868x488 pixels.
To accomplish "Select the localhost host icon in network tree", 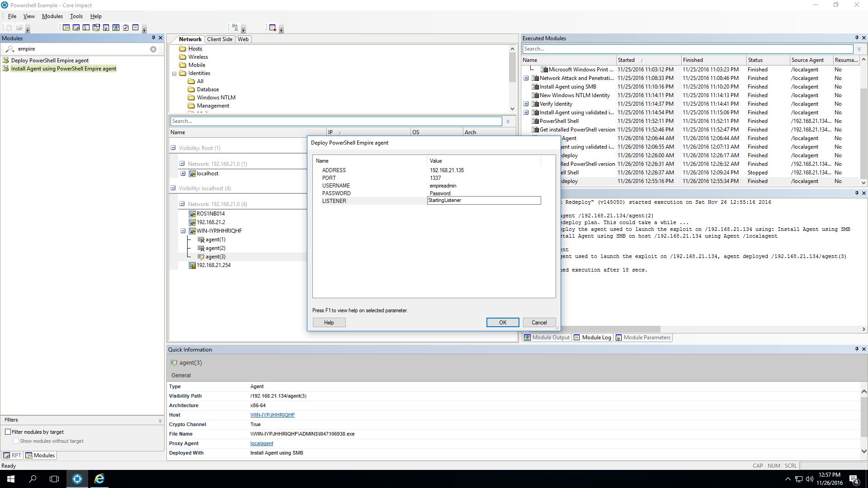I will (192, 174).
